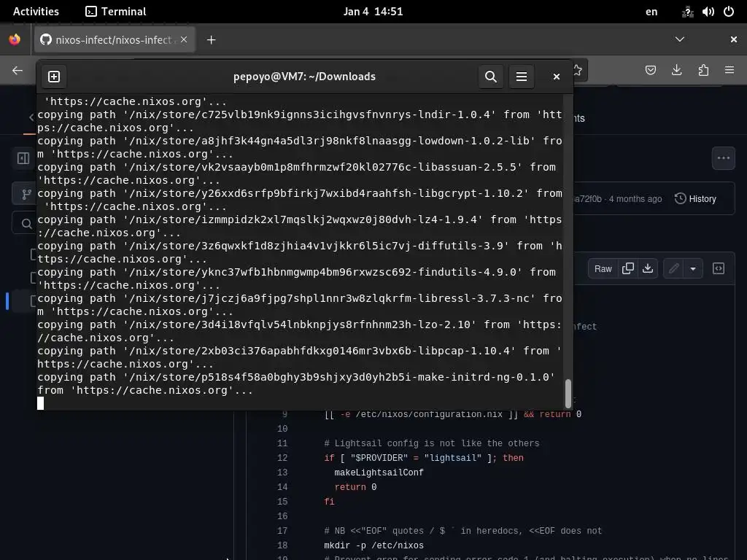Click line number 17 in code
Viewport: 747px width, 560px height.
coord(282,531)
